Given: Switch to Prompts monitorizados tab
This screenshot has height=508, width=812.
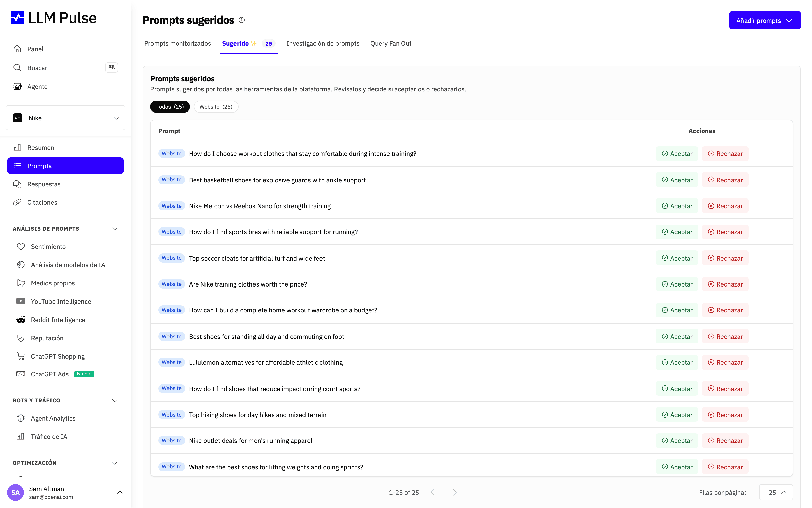Looking at the screenshot, I should [178, 44].
